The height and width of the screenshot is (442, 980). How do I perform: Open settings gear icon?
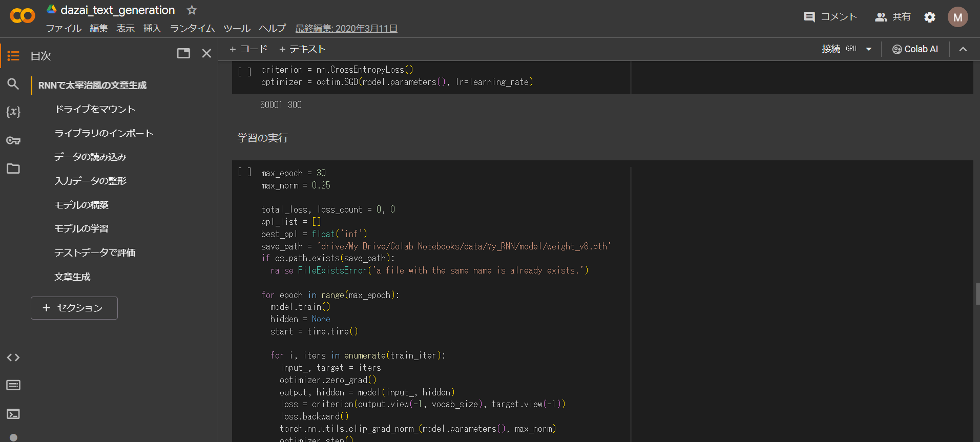pyautogui.click(x=929, y=17)
